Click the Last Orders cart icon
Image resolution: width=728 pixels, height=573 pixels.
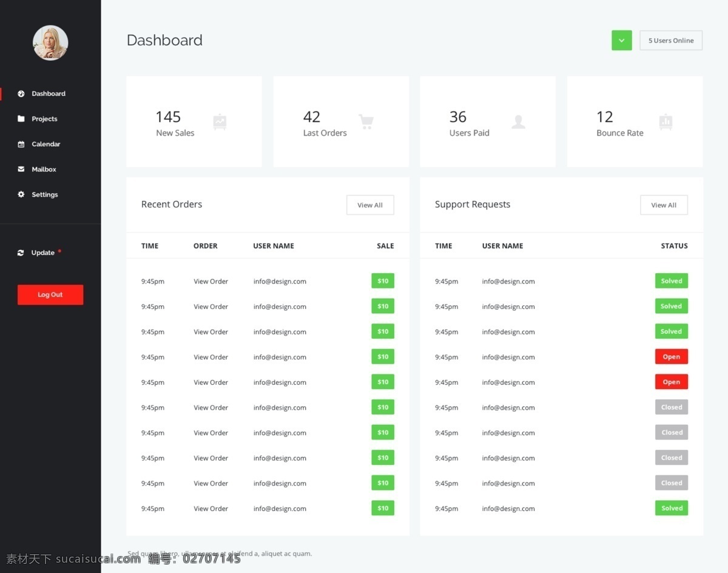tap(366, 122)
